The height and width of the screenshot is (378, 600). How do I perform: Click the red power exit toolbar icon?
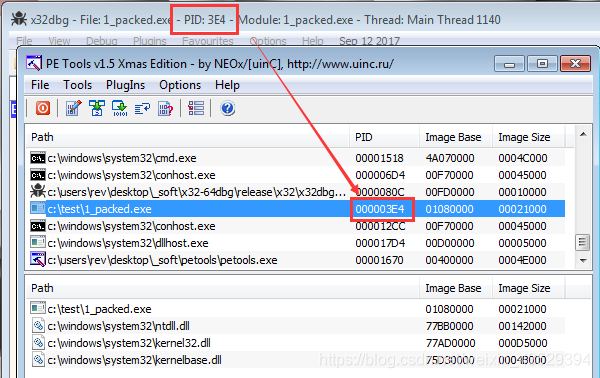[x=43, y=108]
